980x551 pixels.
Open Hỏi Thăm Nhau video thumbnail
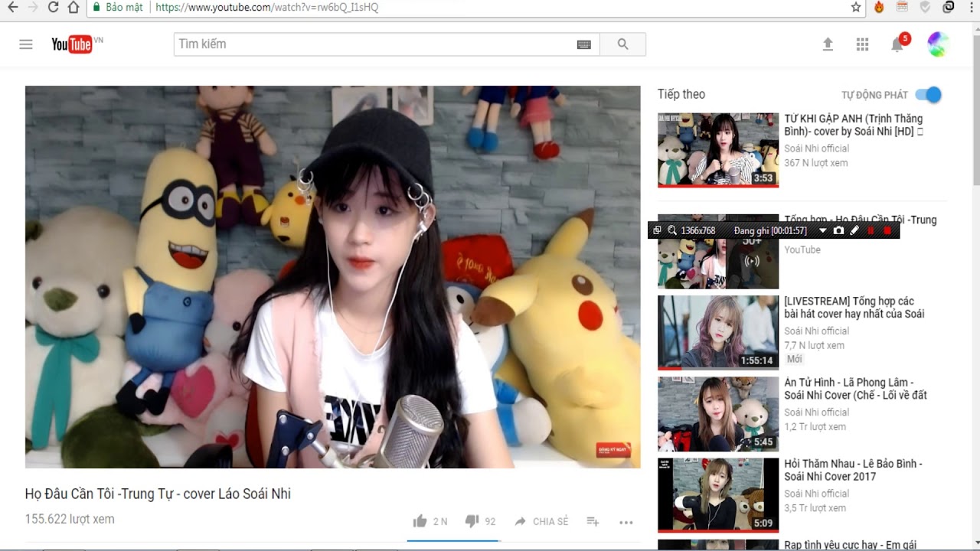point(718,495)
